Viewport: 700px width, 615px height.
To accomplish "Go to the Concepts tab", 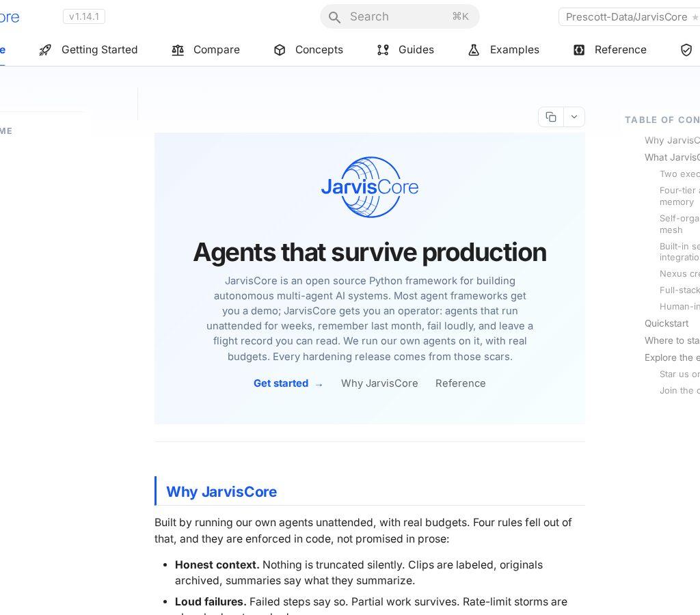I will point(308,50).
